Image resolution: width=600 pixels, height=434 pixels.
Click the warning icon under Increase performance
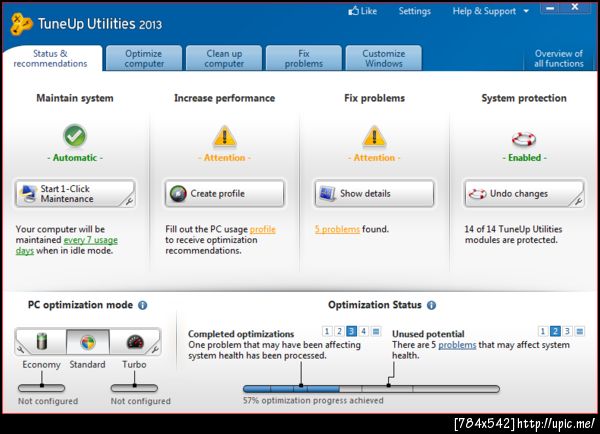click(x=225, y=136)
